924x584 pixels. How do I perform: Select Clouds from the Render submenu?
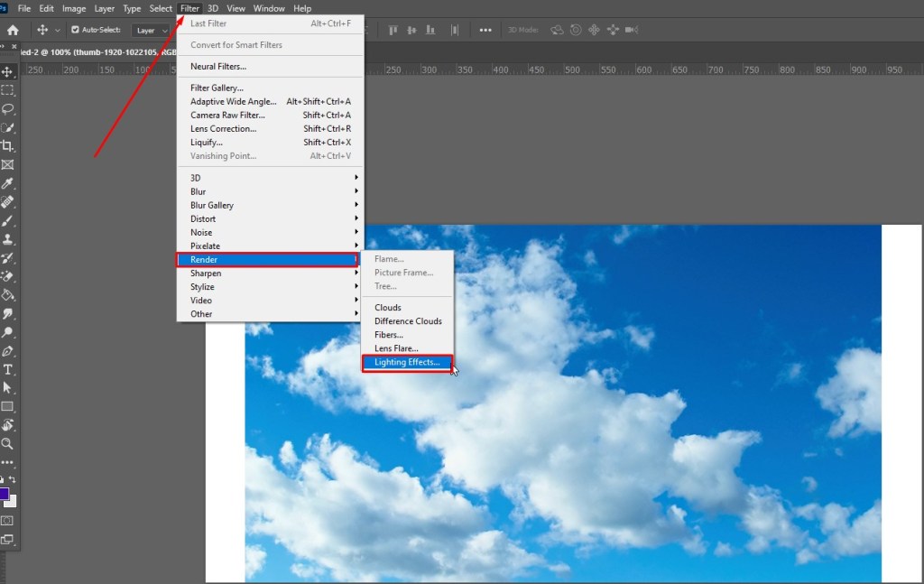[x=388, y=307]
